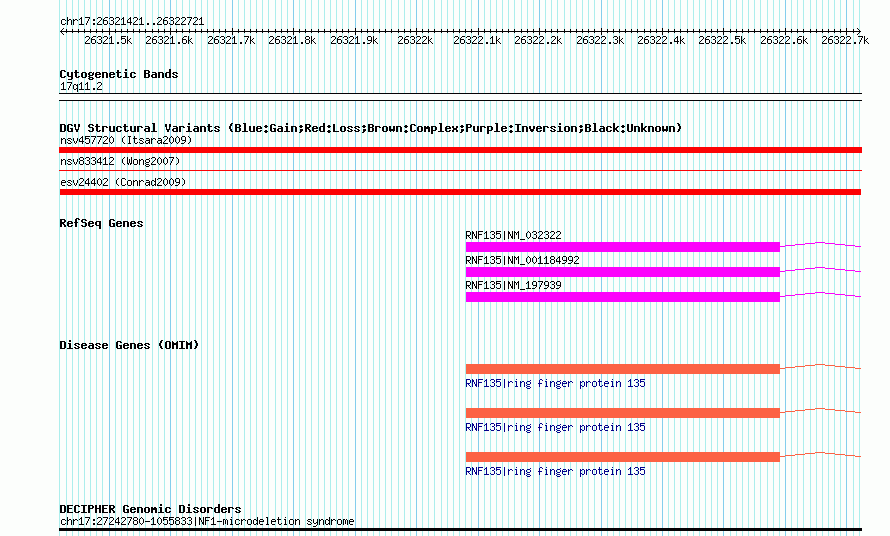Select the black NF1-microdeletion syndrome bar
Viewport: 890px width, 536px height.
point(460,530)
